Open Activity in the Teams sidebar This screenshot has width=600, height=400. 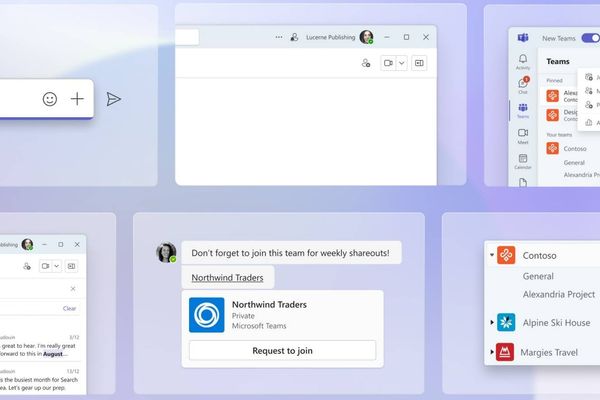click(x=523, y=62)
